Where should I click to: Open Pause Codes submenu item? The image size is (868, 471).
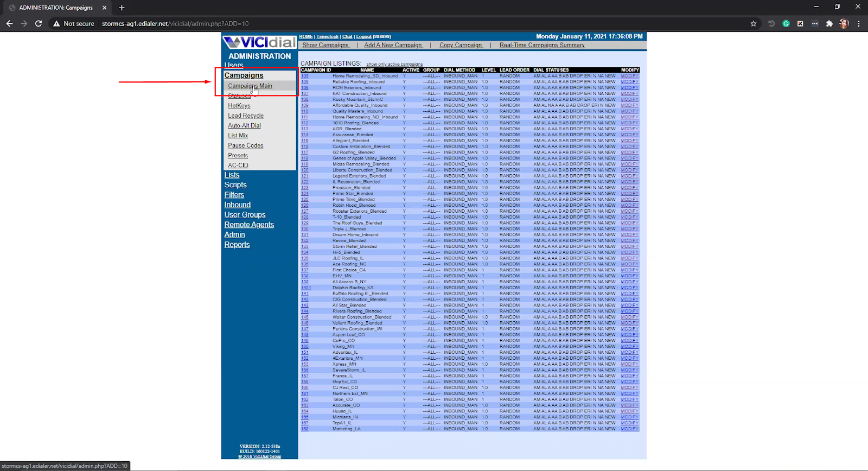[246, 145]
